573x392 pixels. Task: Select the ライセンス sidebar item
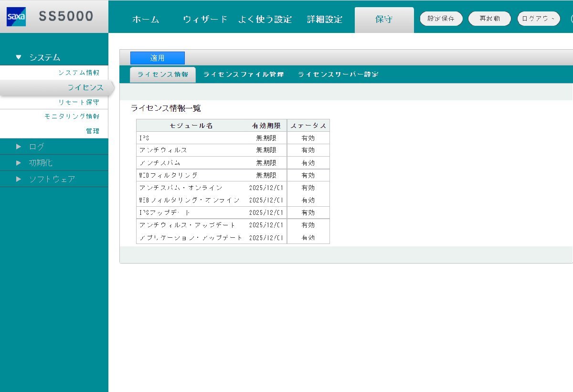tap(85, 87)
